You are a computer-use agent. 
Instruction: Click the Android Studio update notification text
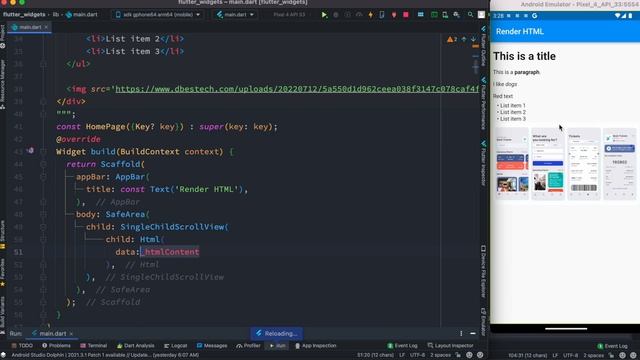(105, 355)
